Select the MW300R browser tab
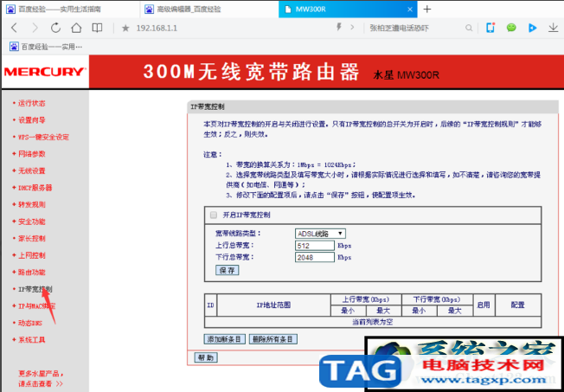This screenshot has width=564, height=392. tap(348, 10)
